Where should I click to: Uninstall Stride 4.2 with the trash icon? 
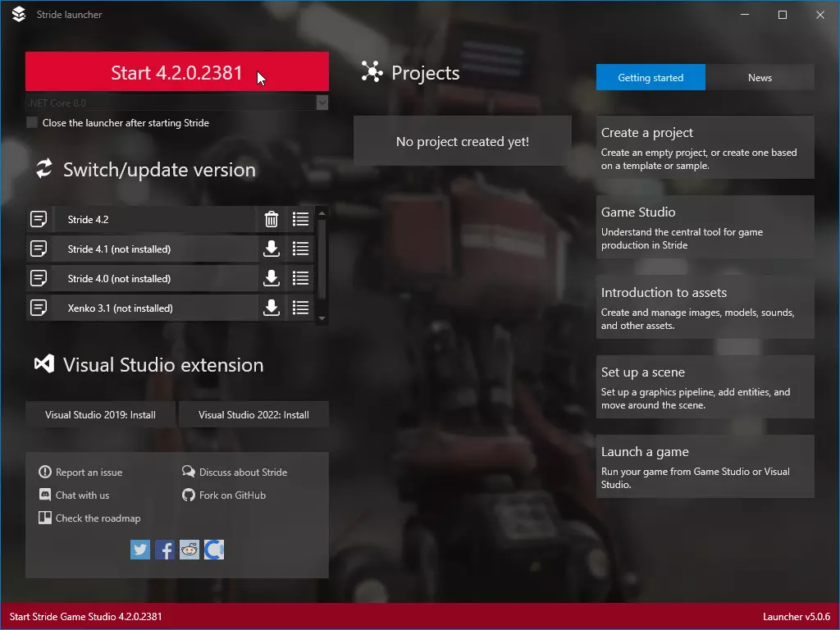click(x=272, y=219)
